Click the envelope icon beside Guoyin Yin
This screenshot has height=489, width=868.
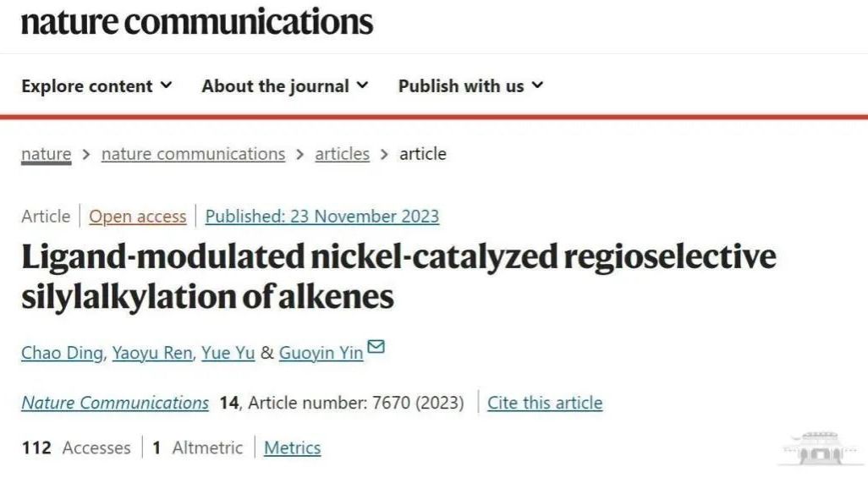(376, 346)
